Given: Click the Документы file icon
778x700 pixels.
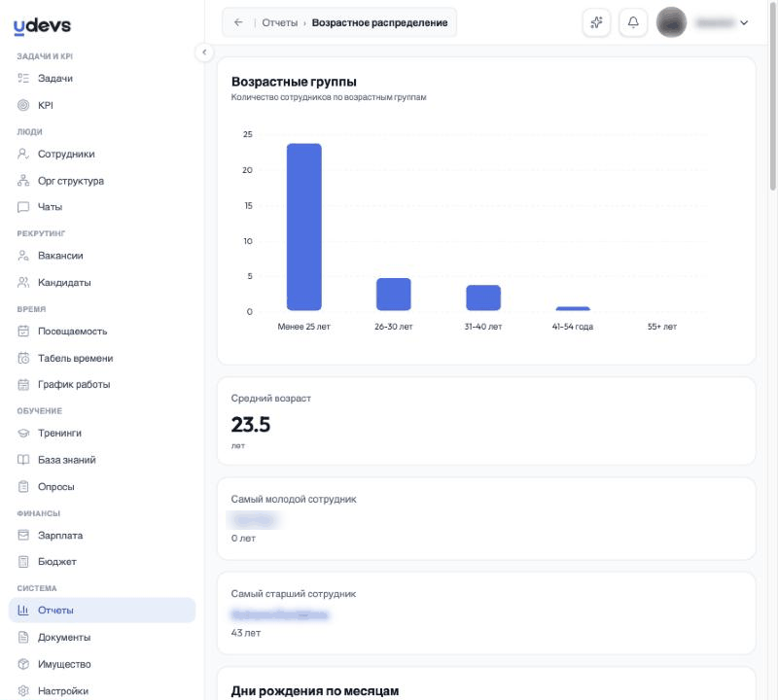Looking at the screenshot, I should coord(23,637).
